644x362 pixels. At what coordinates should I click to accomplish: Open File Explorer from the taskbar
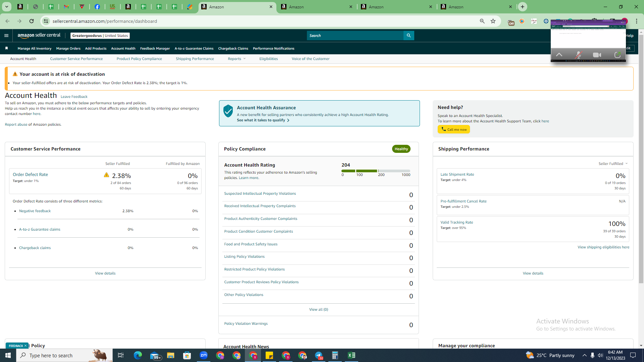pos(170,355)
